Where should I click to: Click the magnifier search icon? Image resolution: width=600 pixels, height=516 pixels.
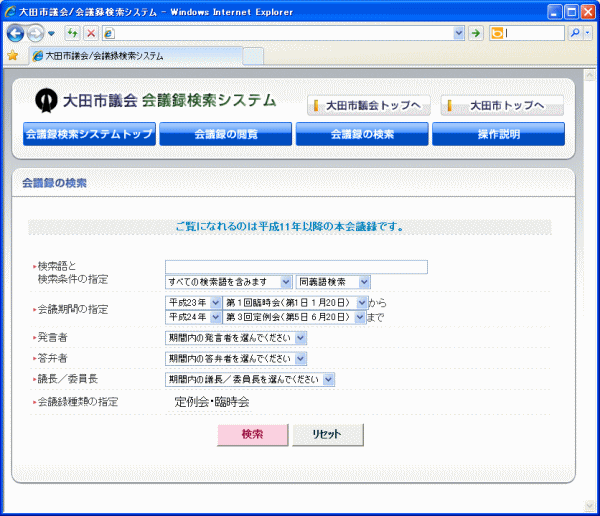(574, 33)
